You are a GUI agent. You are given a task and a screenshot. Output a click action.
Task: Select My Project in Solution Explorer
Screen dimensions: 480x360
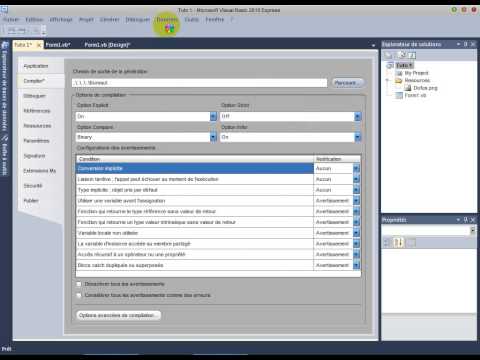coord(416,73)
